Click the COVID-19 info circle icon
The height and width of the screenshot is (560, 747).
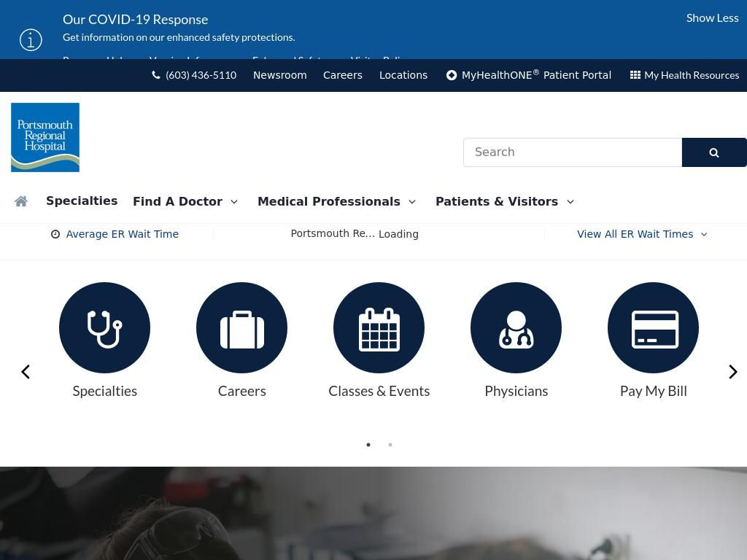[31, 39]
